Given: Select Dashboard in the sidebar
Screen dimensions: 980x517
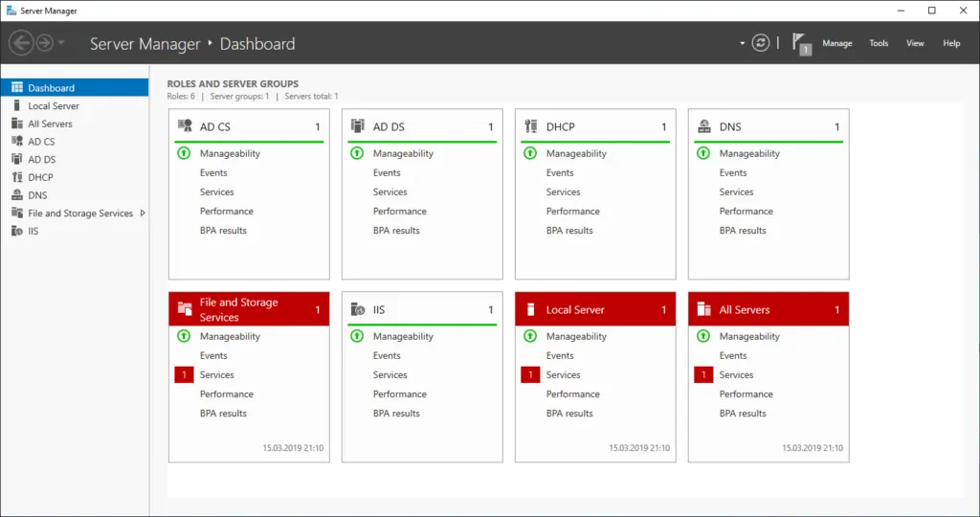Looking at the screenshot, I should (75, 87).
